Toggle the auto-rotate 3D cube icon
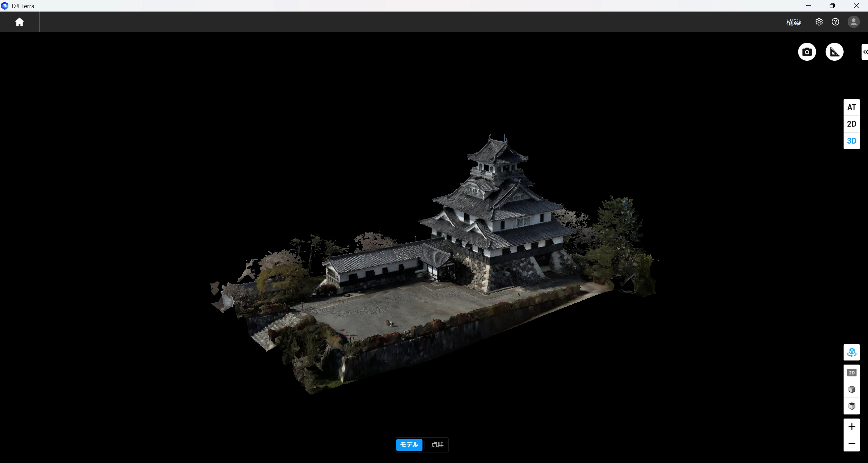The width and height of the screenshot is (868, 463). (851, 352)
